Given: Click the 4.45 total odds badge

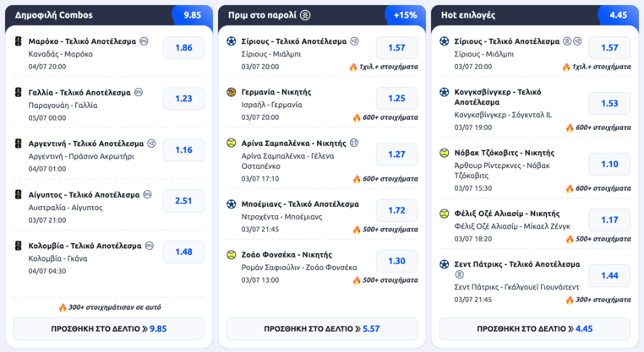Looking at the screenshot, I should (618, 15).
